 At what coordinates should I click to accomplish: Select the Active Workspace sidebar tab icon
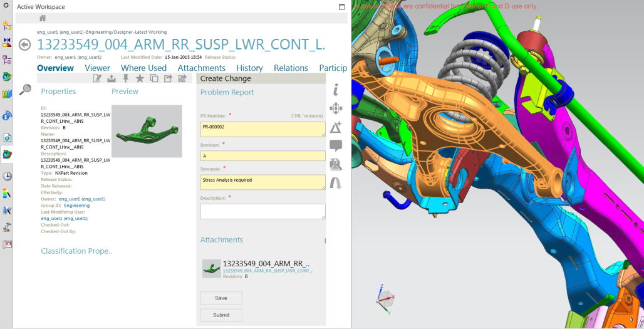click(7, 154)
